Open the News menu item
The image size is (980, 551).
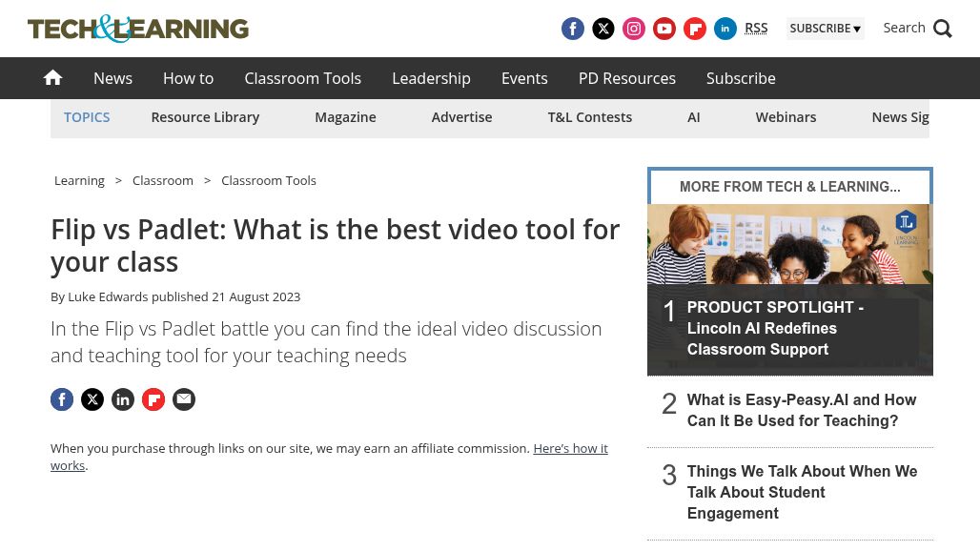tap(112, 78)
